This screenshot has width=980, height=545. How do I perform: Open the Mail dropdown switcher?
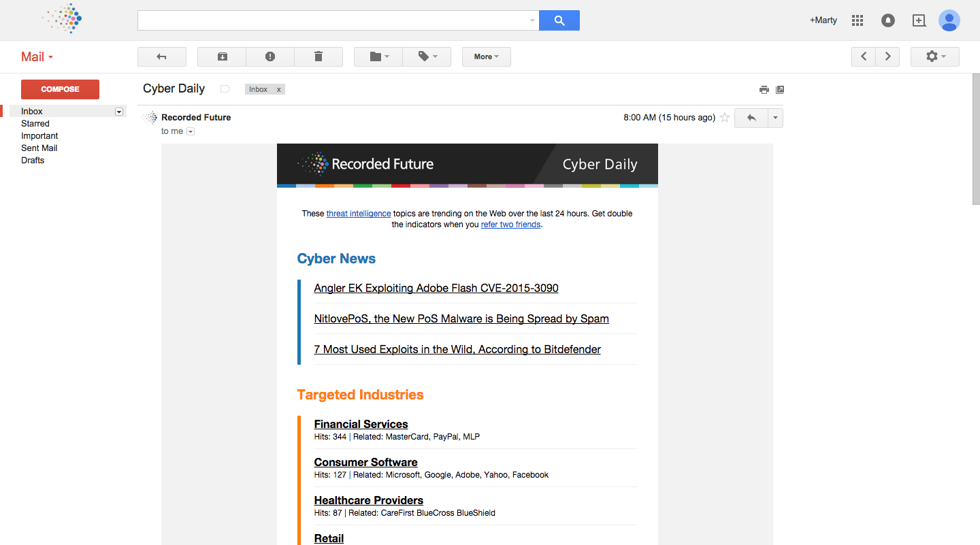coord(37,56)
